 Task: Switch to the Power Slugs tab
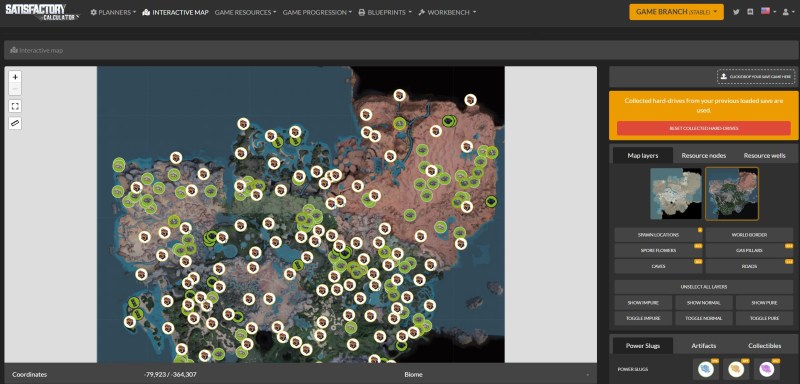[x=643, y=346]
